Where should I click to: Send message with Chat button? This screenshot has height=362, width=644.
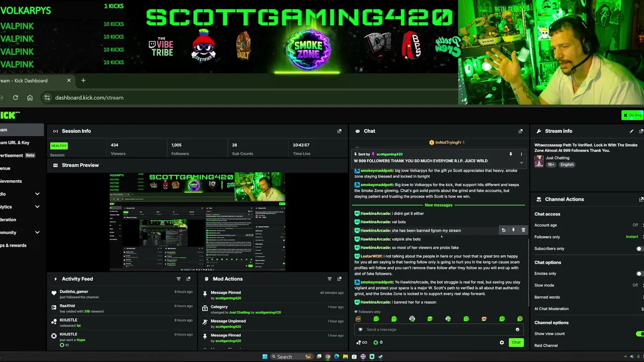[516, 342]
